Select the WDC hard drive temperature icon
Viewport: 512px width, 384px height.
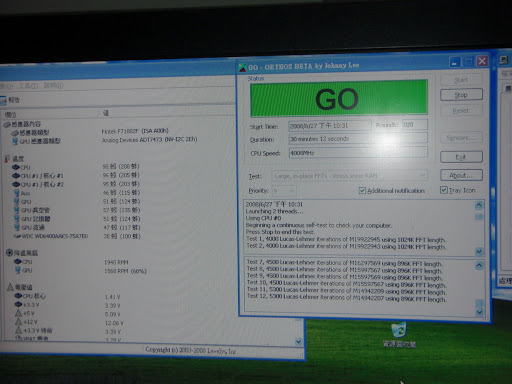pos(17,236)
